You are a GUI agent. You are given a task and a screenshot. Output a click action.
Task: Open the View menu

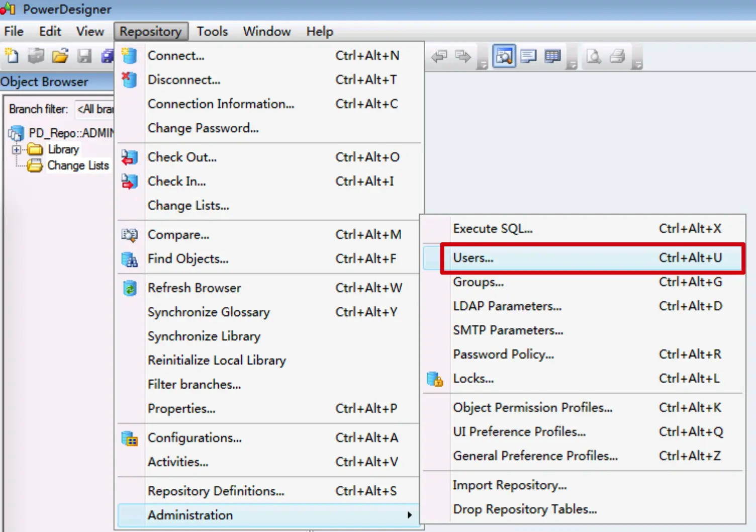coord(90,31)
